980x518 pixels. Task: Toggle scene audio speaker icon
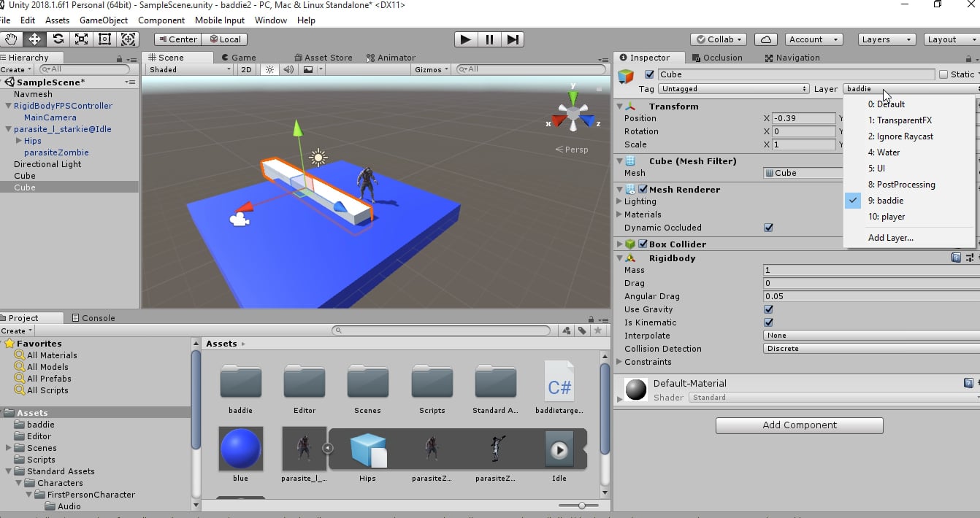coord(288,69)
